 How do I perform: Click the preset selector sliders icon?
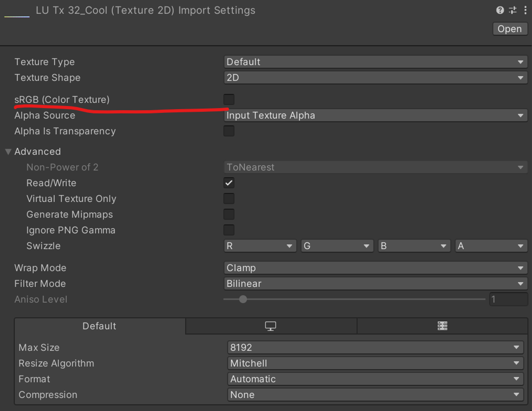click(513, 10)
